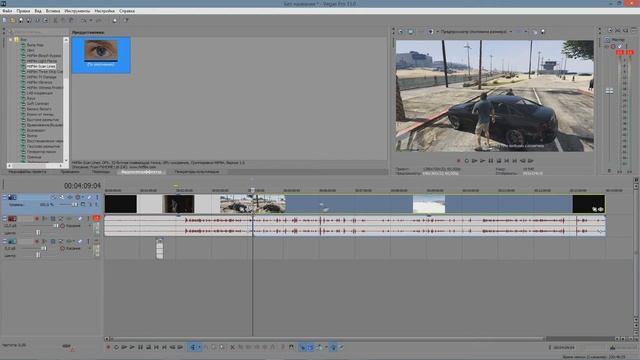This screenshot has height=360, width=640.
Task: Collapse the root folder in effects tree
Action: (x=11, y=40)
